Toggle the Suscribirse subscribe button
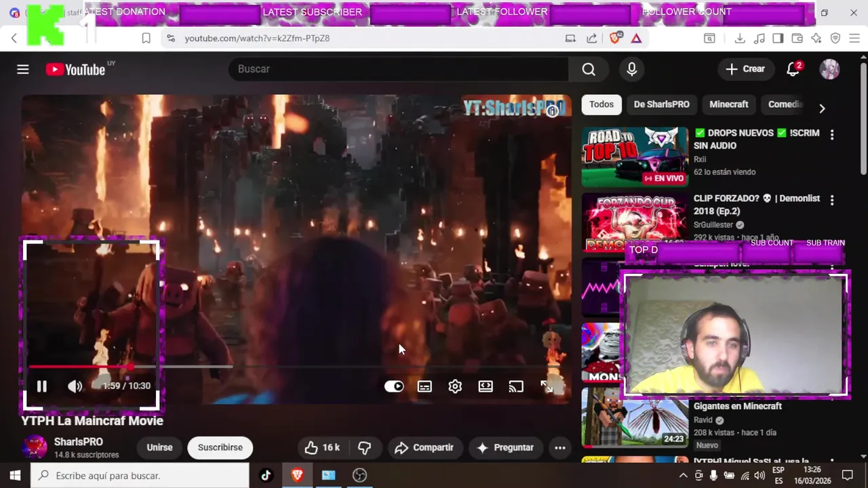 point(220,447)
